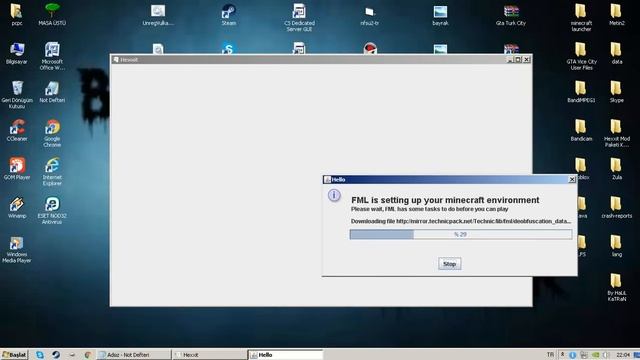Open the pcpc folder icon
Image resolution: width=640 pixels, height=360 pixels.
[17, 15]
